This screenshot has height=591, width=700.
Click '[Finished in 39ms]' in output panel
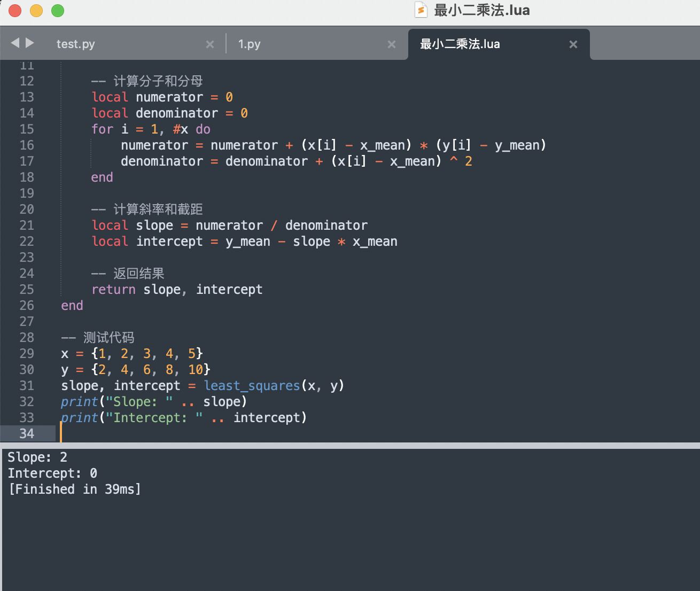75,489
